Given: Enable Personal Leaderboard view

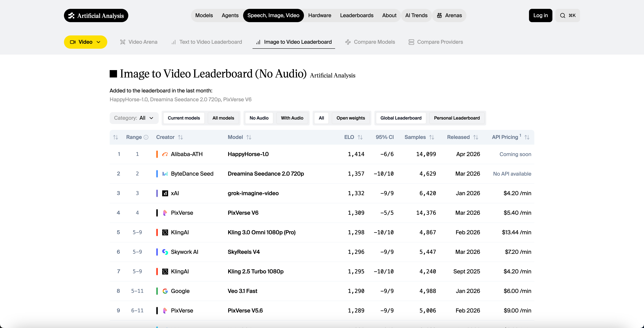Looking at the screenshot, I should 457,118.
